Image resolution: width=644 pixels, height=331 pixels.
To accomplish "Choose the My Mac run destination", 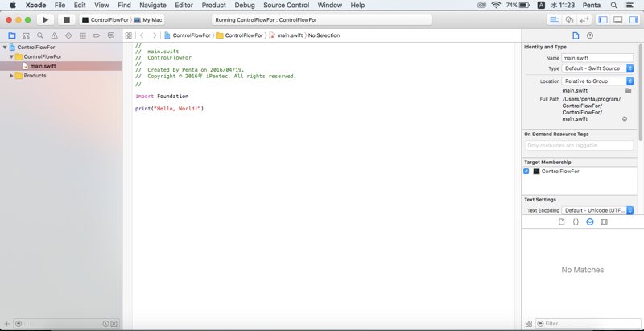I will coord(148,19).
